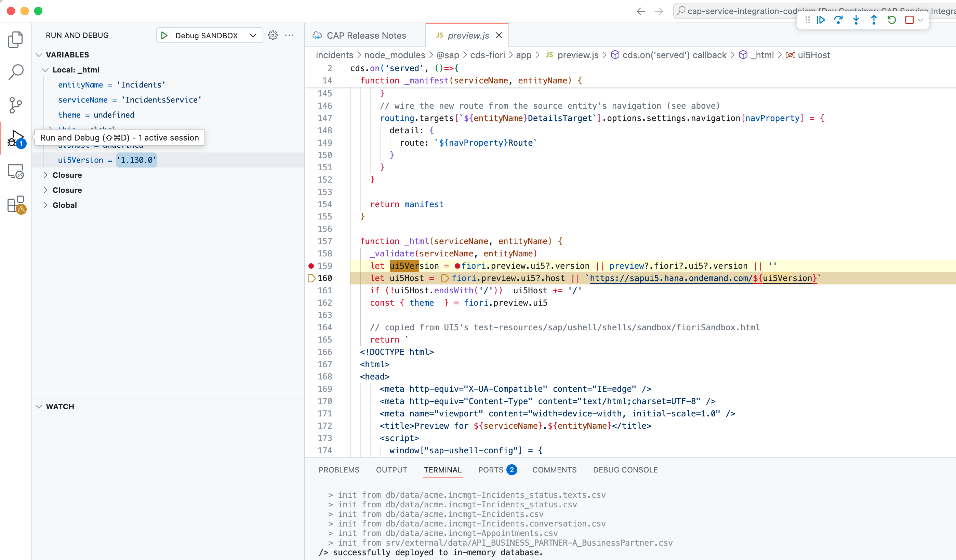Toggle the VARIABLES panel section
This screenshot has height=560, width=956.
(67, 54)
